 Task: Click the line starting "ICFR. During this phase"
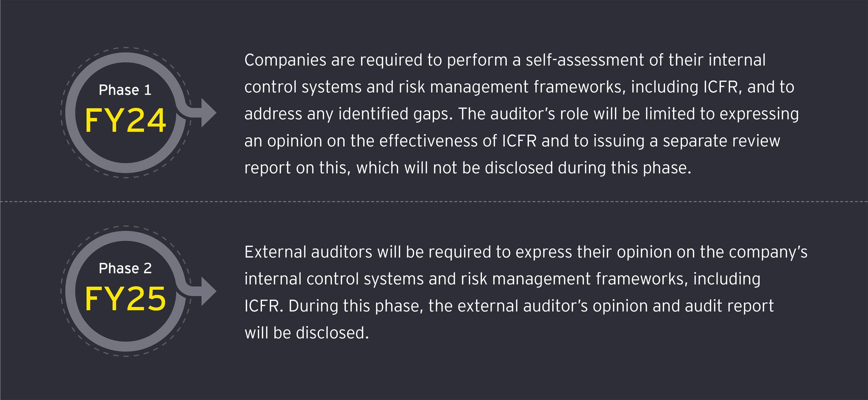coord(509,306)
